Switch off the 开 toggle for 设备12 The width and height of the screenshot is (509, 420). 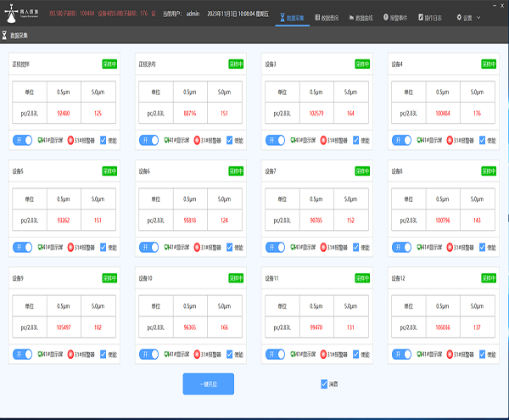coord(401,354)
